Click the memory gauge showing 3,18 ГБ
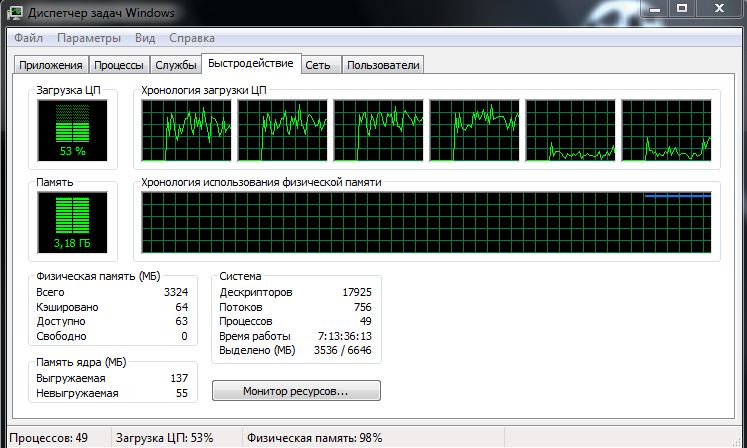Viewport: 747px width, 448px height. coord(72,222)
